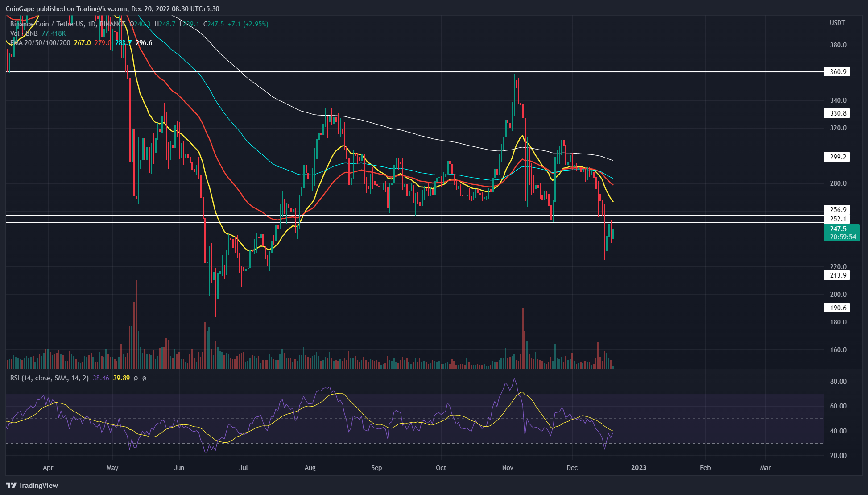Click the USDT currency label on the price axis
The height and width of the screenshot is (495, 868).
[837, 23]
